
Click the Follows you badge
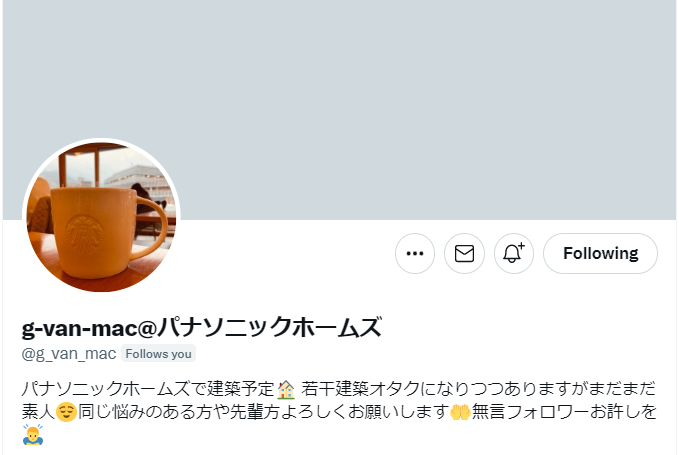point(158,354)
